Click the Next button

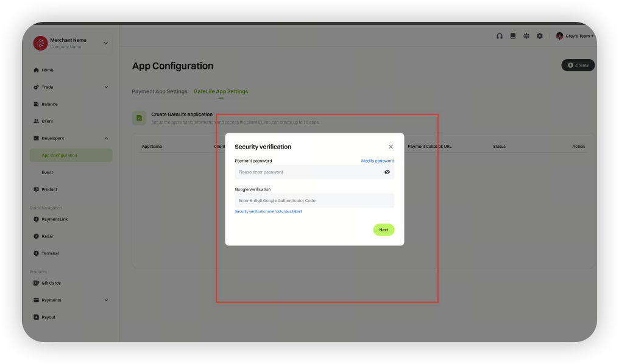[383, 229]
